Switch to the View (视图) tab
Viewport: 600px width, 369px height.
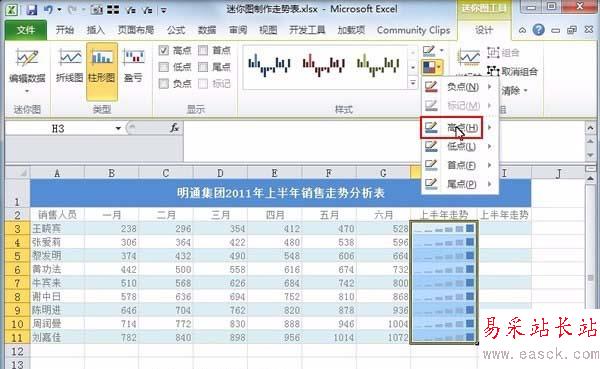268,30
